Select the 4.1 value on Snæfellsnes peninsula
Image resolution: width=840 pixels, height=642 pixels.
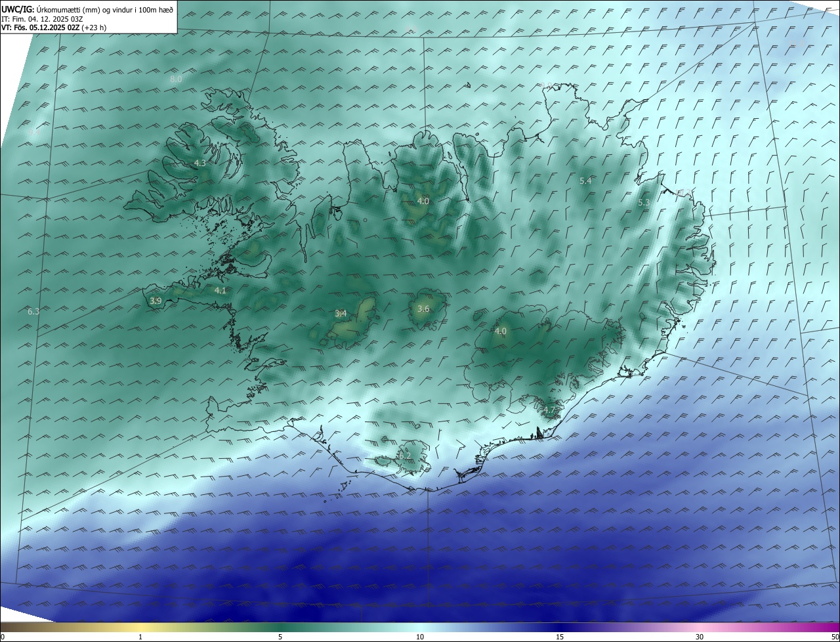click(x=220, y=291)
